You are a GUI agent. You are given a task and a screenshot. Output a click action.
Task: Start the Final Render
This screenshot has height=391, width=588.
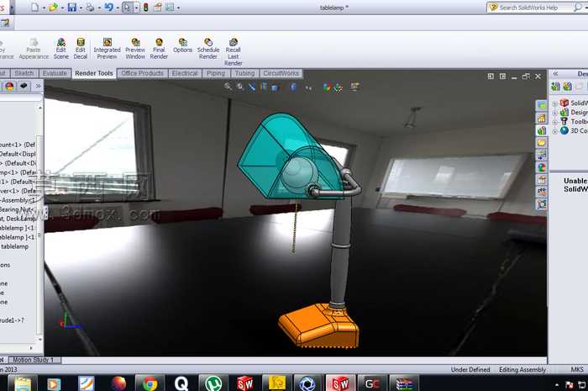coord(159,49)
